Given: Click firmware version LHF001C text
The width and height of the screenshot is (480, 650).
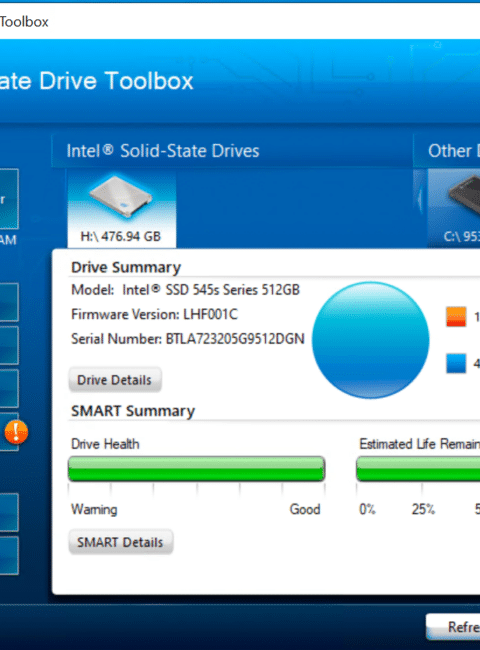Looking at the screenshot, I should pos(211,314).
